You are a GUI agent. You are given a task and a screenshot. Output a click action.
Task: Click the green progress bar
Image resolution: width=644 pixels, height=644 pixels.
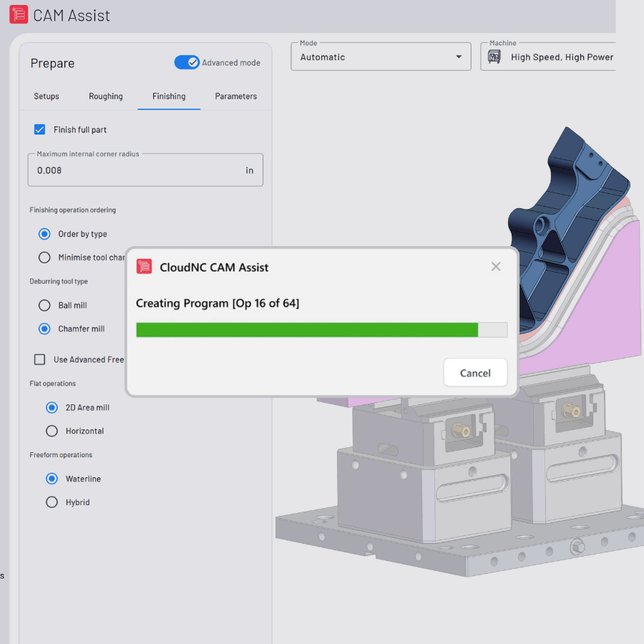pos(308,329)
